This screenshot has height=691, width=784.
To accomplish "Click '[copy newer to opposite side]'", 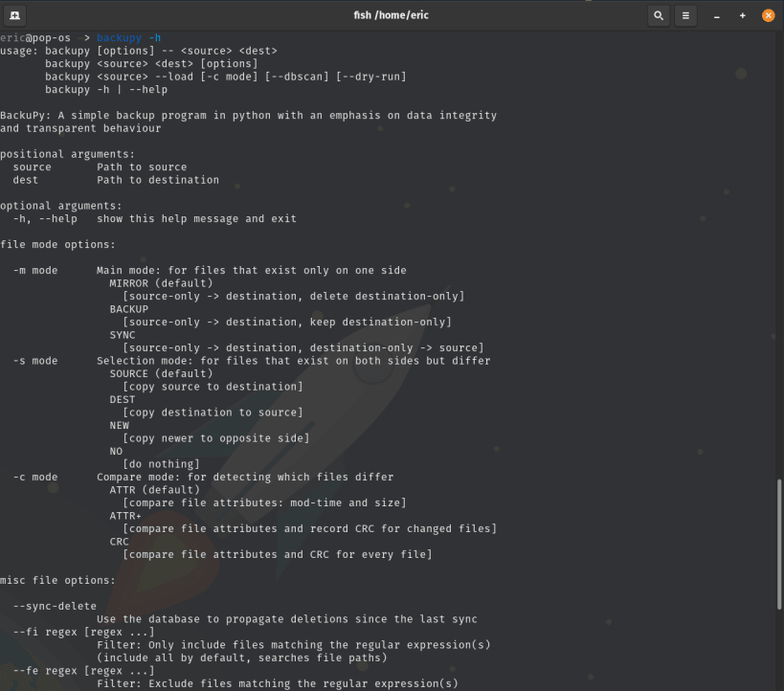I will 216,438.
